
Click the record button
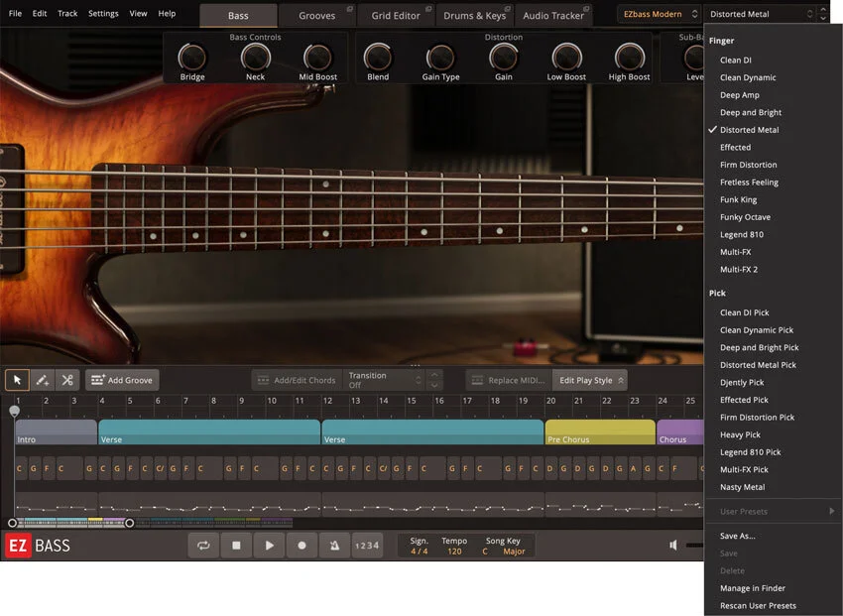point(301,545)
